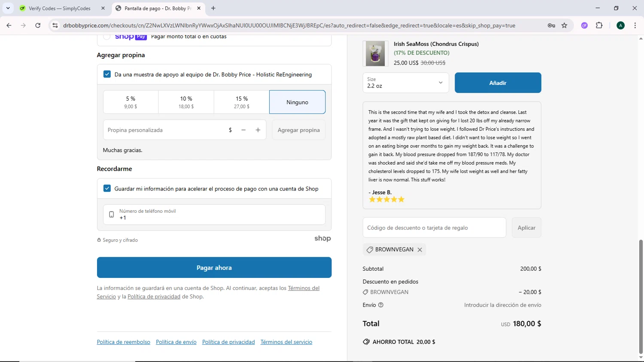Open the Extensions puzzle icon

click(599, 25)
